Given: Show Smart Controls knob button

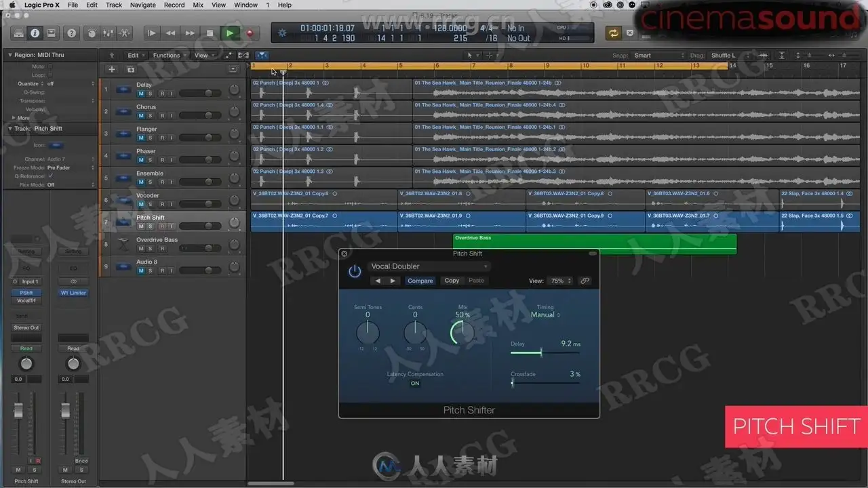Looking at the screenshot, I should coord(92,33).
